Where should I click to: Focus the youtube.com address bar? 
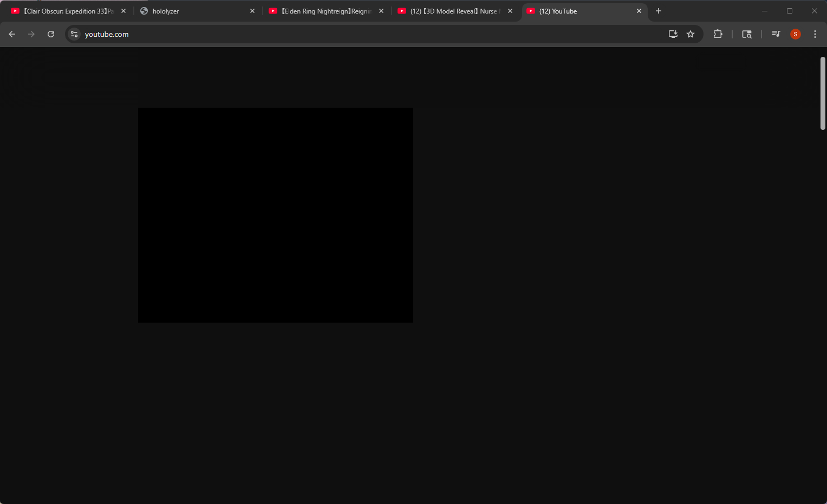tap(368, 34)
